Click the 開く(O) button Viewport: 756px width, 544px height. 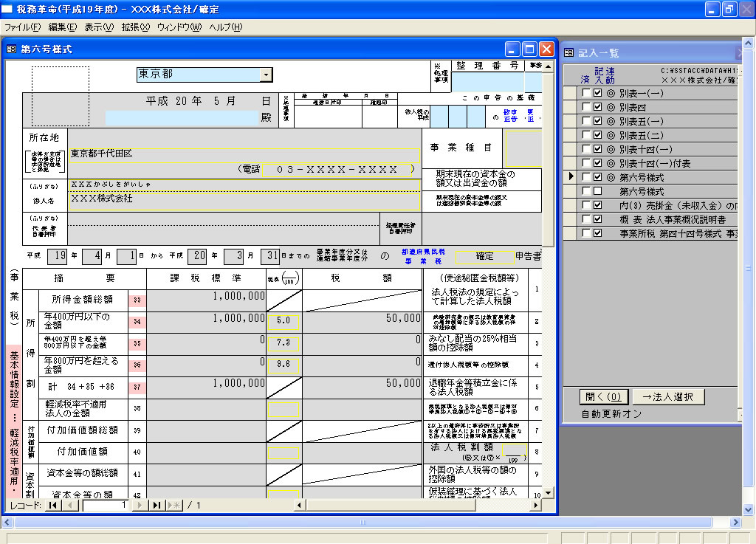[x=604, y=396]
